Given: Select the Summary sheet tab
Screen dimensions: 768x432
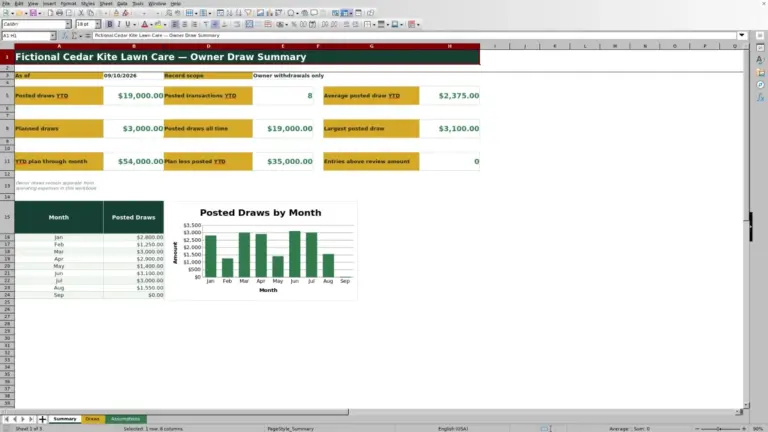Looking at the screenshot, I should 65,419.
